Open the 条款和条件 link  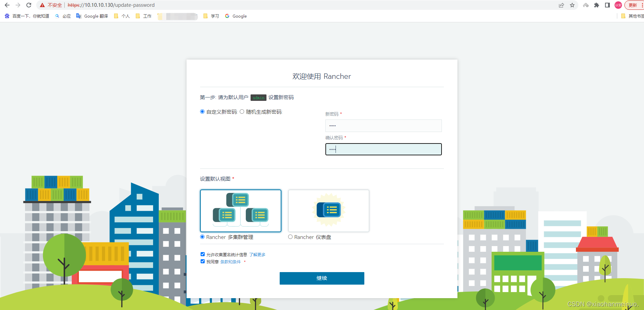231,262
